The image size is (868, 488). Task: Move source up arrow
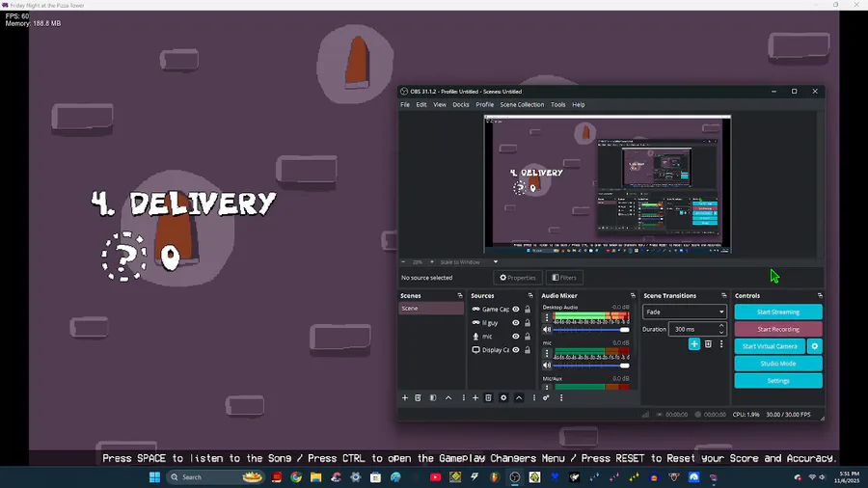pos(519,397)
